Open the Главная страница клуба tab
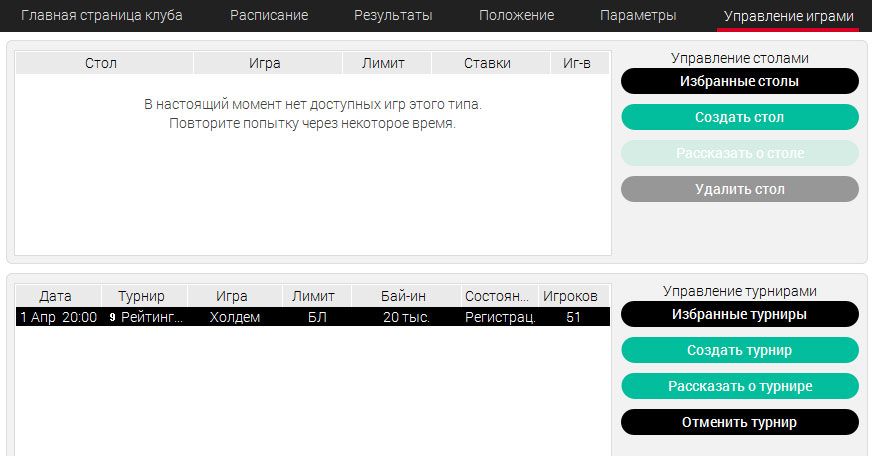 pos(102,15)
